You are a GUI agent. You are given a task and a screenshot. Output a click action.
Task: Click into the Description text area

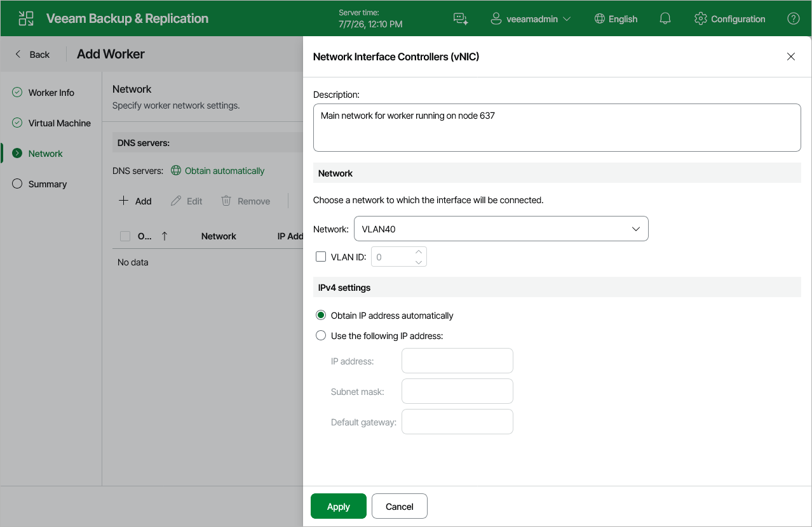click(557, 128)
